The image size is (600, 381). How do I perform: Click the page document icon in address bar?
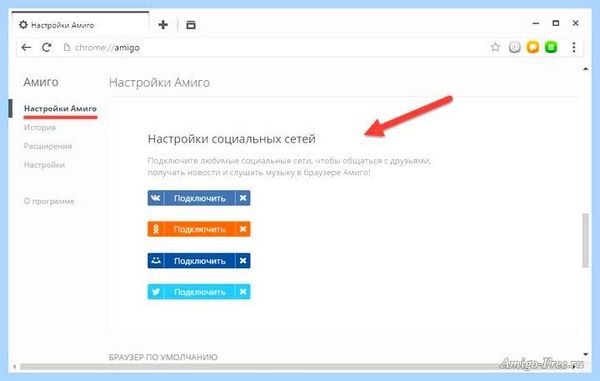(67, 47)
